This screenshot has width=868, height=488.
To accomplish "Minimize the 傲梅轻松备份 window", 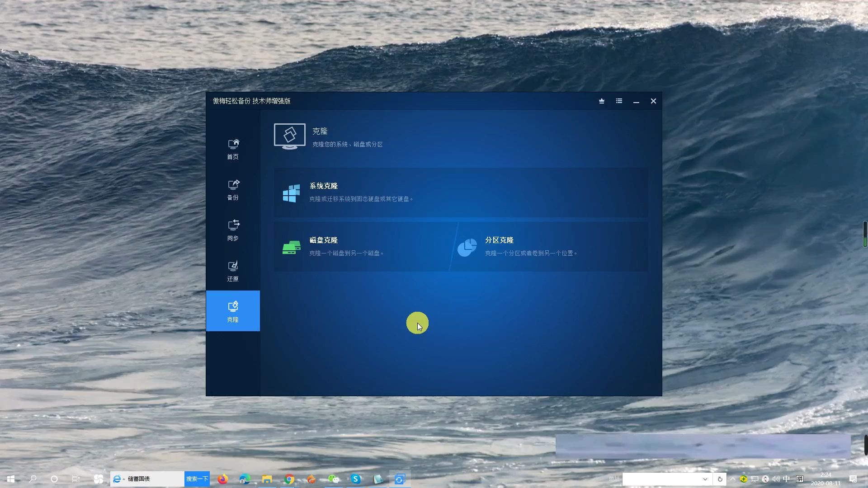I will click(636, 101).
